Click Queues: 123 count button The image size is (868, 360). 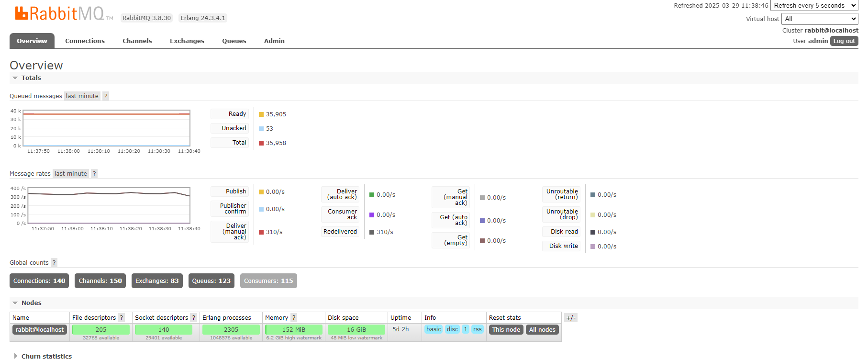[211, 281]
